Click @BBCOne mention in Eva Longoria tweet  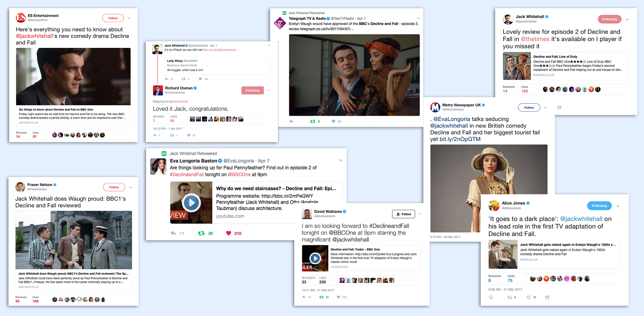[239, 175]
